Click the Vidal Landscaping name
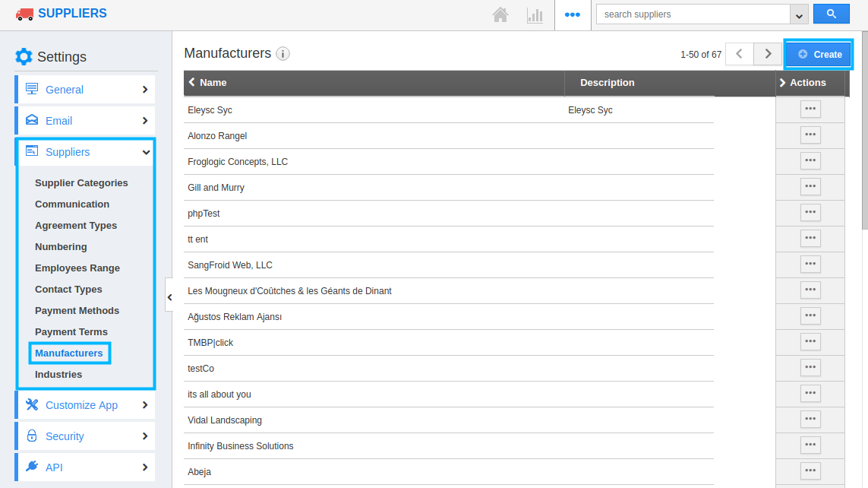Viewport: 868px width, 488px height. coord(225,420)
